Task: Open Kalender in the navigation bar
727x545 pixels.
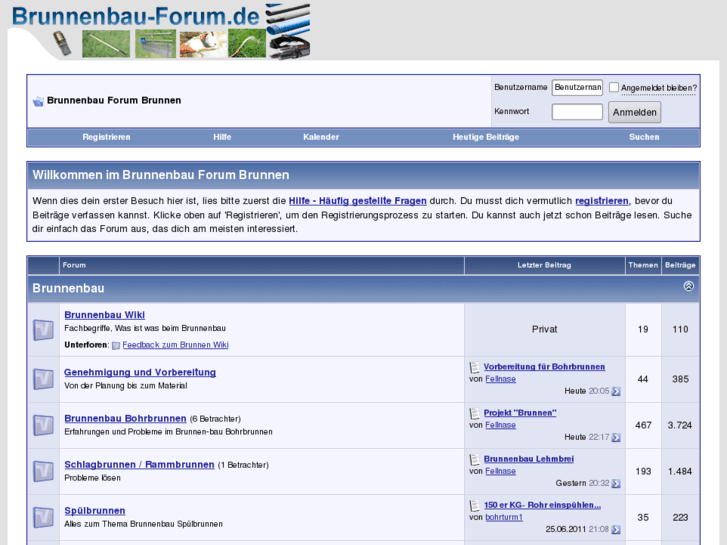Action: click(x=321, y=137)
